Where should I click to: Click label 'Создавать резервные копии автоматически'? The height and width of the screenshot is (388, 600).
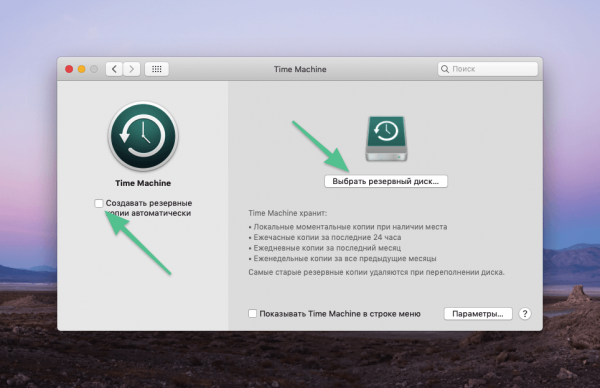(149, 208)
